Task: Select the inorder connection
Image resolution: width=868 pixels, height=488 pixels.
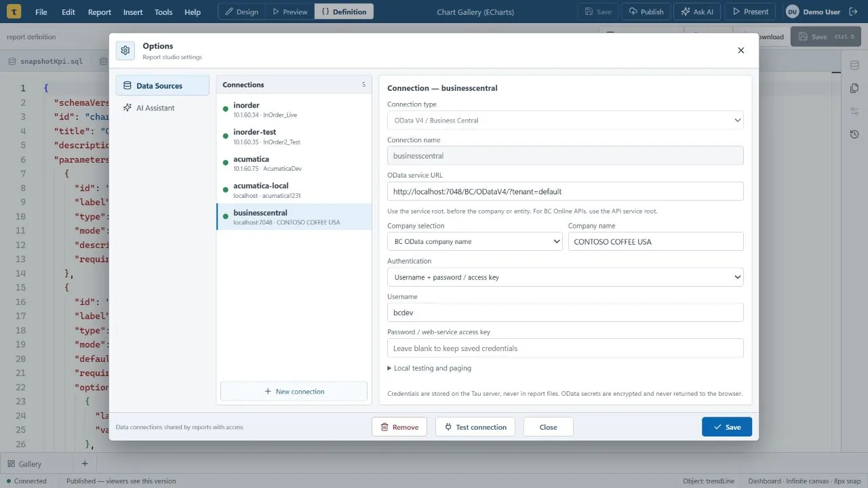Action: pyautogui.click(x=294, y=110)
